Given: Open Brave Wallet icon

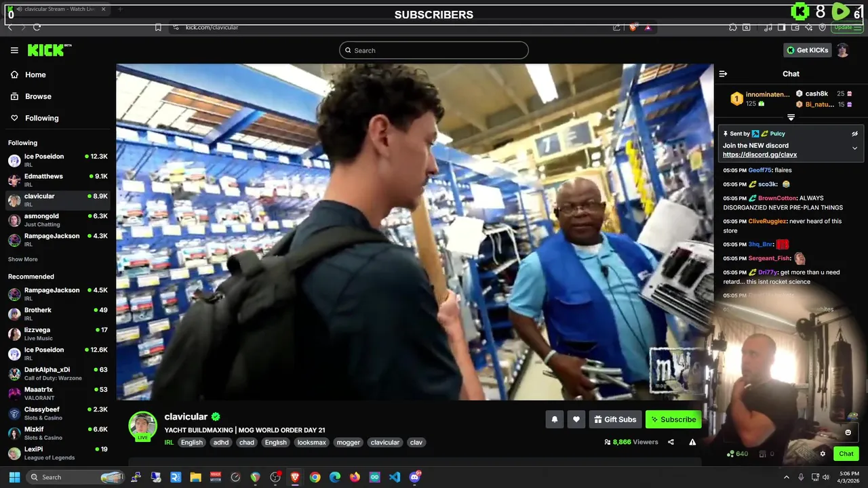Looking at the screenshot, I should (795, 27).
